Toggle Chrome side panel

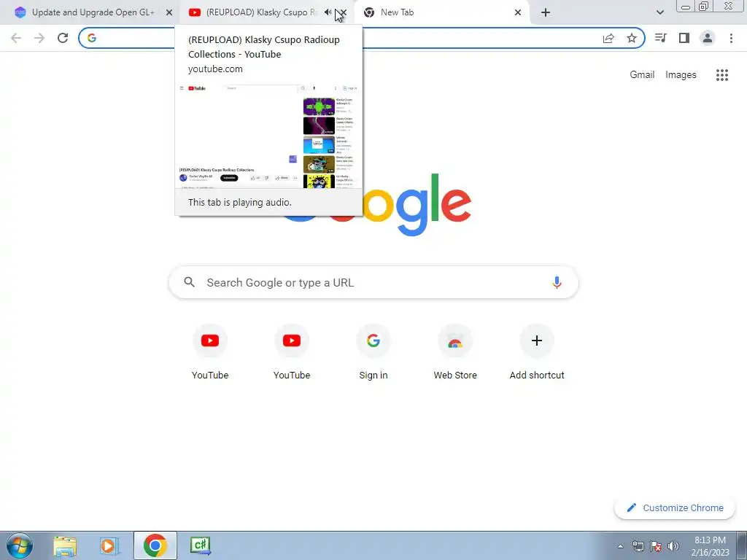(x=684, y=38)
